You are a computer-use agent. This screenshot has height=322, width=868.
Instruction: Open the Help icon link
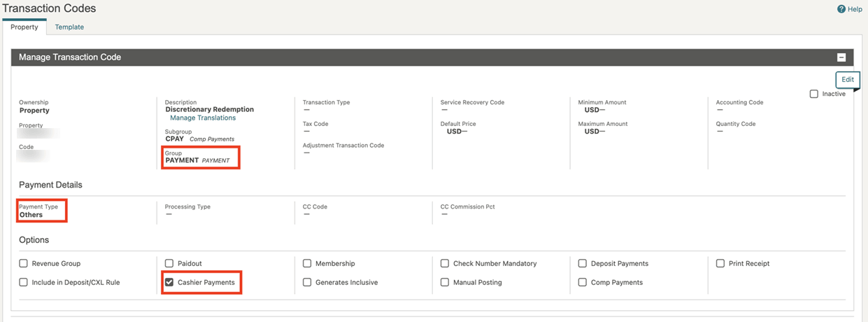click(x=849, y=9)
